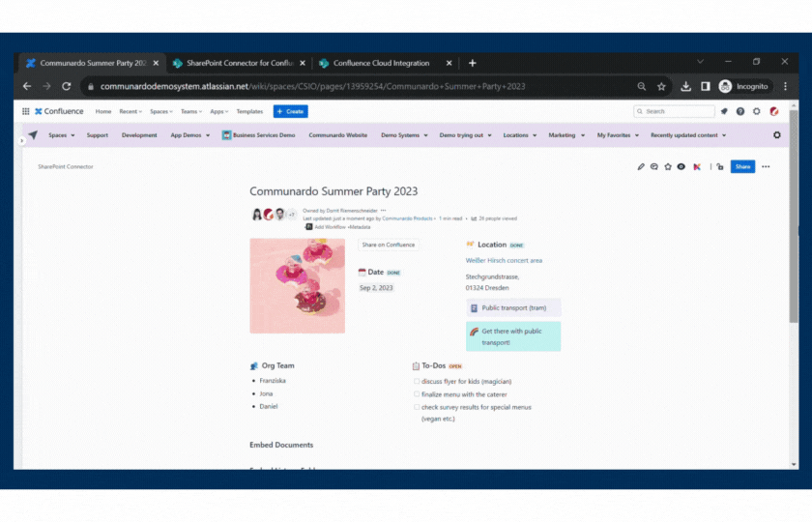This screenshot has width=812, height=522.
Task: Click the Incognito profile indicator
Action: [743, 86]
